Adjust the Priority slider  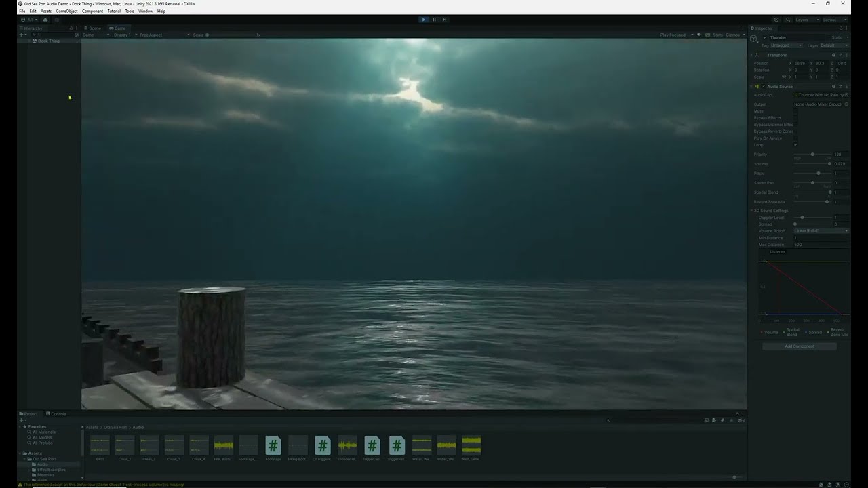pos(812,155)
